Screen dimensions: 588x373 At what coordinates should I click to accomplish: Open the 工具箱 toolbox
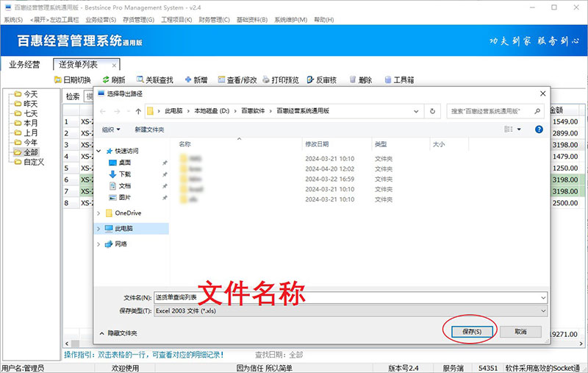click(x=399, y=79)
